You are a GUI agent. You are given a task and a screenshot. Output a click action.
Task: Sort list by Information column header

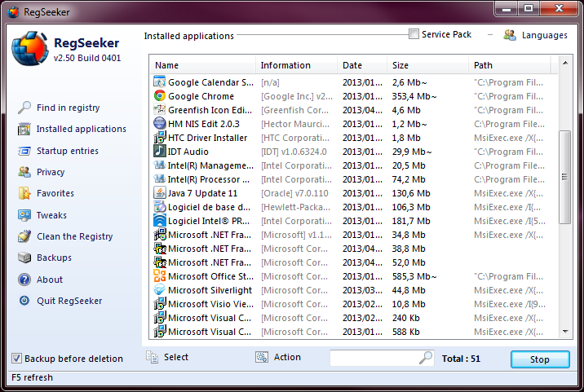pyautogui.click(x=297, y=65)
